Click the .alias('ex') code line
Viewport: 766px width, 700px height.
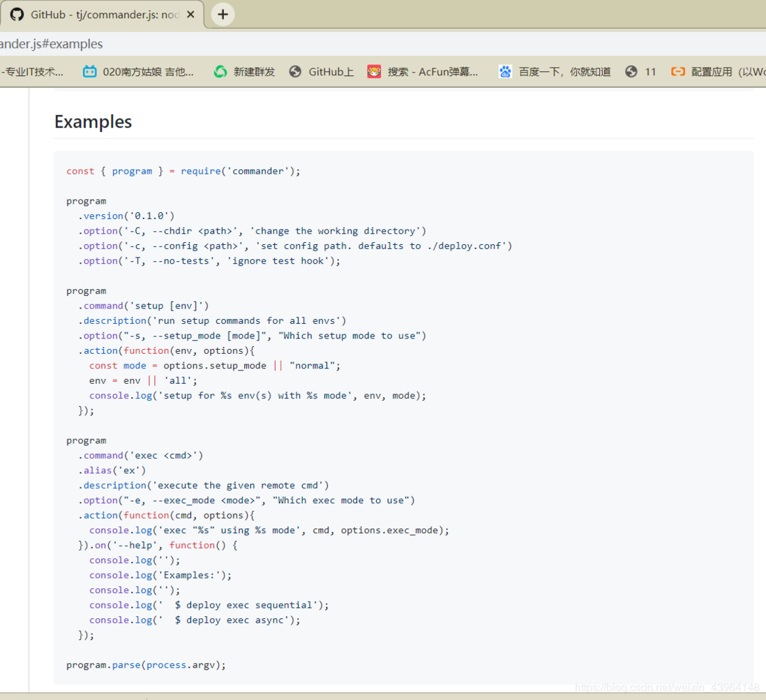coord(112,470)
